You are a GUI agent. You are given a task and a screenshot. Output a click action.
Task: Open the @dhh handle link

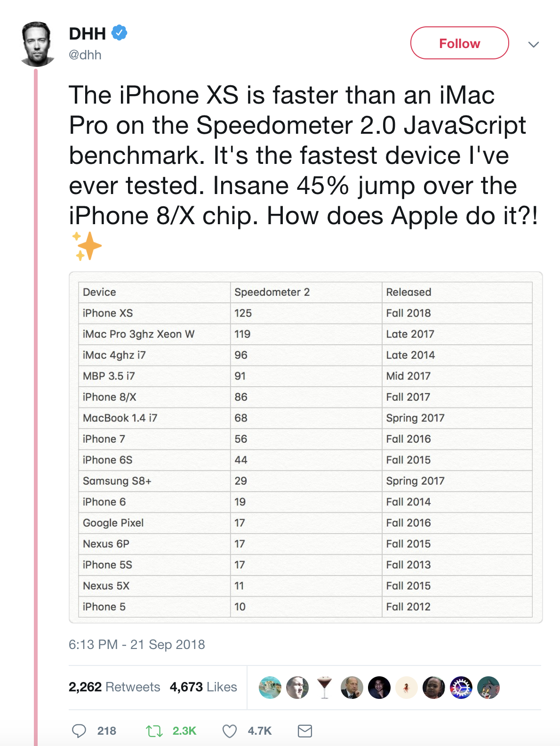pyautogui.click(x=85, y=55)
